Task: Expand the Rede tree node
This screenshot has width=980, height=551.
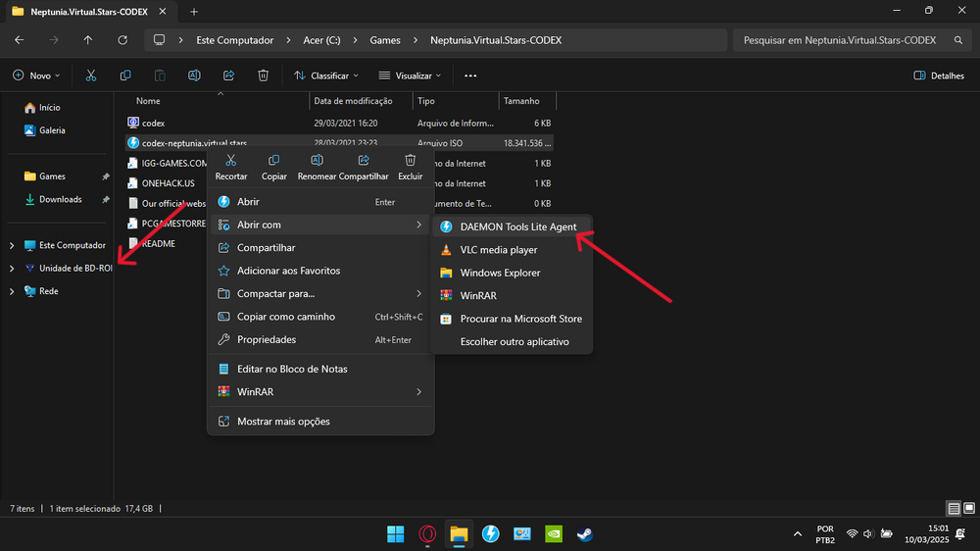Action: tap(12, 291)
